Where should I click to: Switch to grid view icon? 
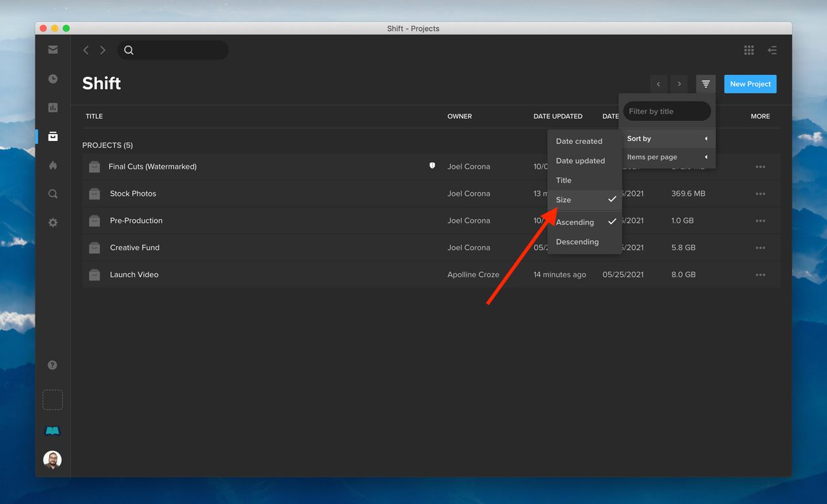pyautogui.click(x=749, y=50)
